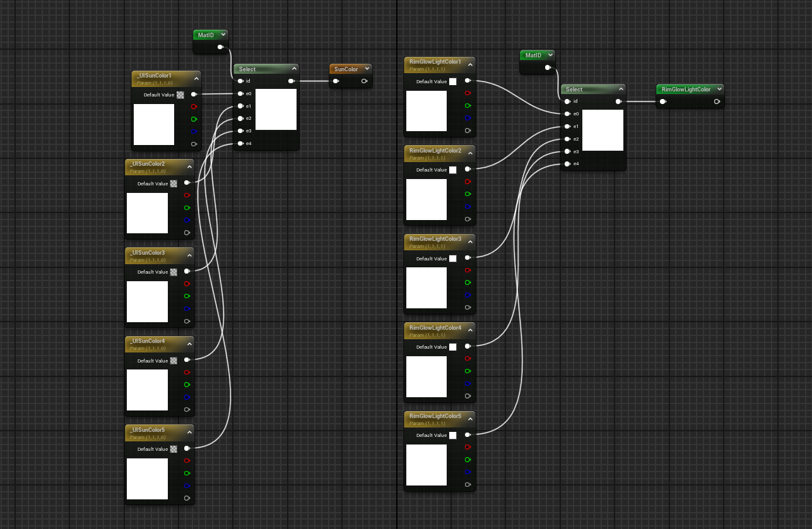This screenshot has width=812, height=529.
Task: Click the white preview thumbnail in RimGlowLightColor2
Action: (427, 200)
